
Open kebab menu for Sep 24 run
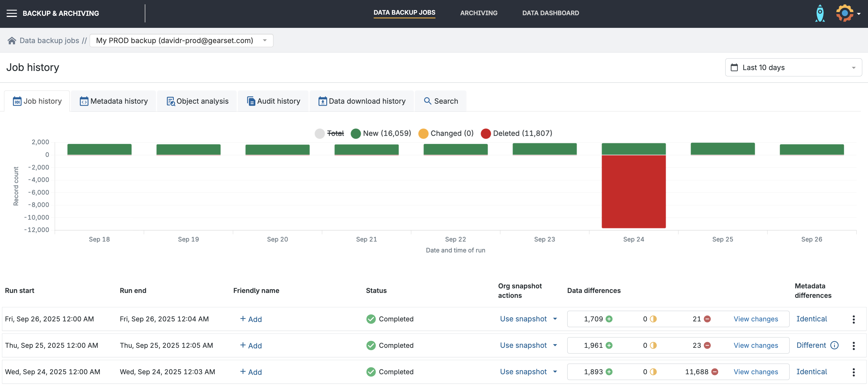(x=854, y=372)
